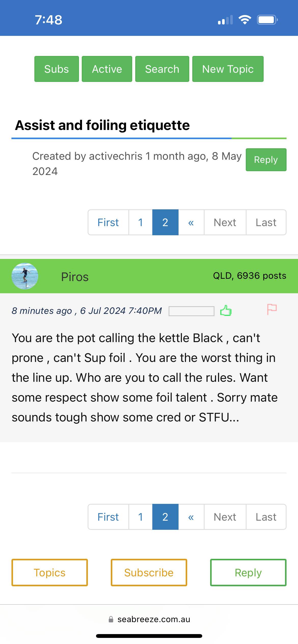Open the Piros username profile link
298x644 pixels.
point(75,277)
